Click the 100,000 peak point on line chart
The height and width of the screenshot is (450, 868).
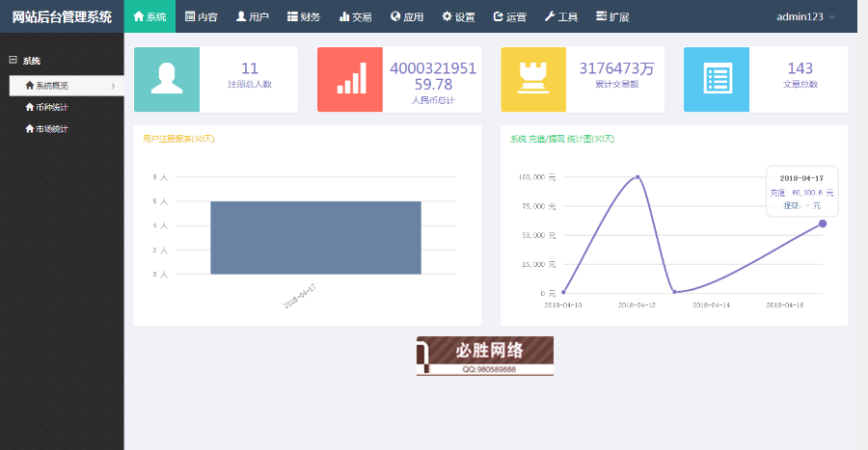[x=637, y=177]
